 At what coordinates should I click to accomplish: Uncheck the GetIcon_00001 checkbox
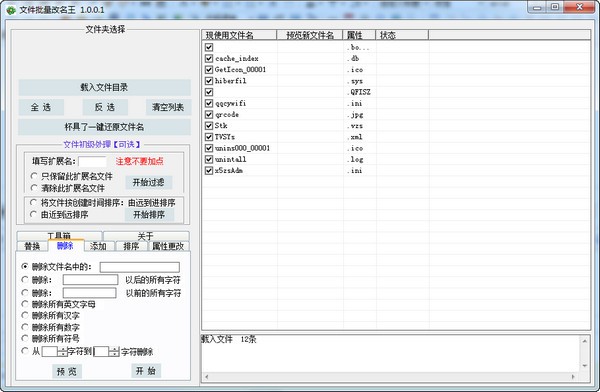[x=209, y=70]
